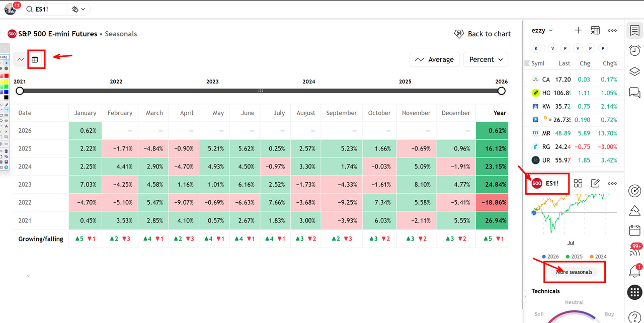Viewport: 644px width, 323px height.
Task: Open the Alerts alarm clock icon
Action: [x=634, y=50]
